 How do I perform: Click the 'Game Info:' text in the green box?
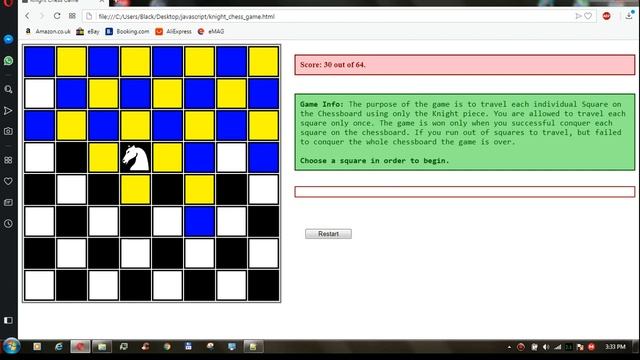click(322, 104)
